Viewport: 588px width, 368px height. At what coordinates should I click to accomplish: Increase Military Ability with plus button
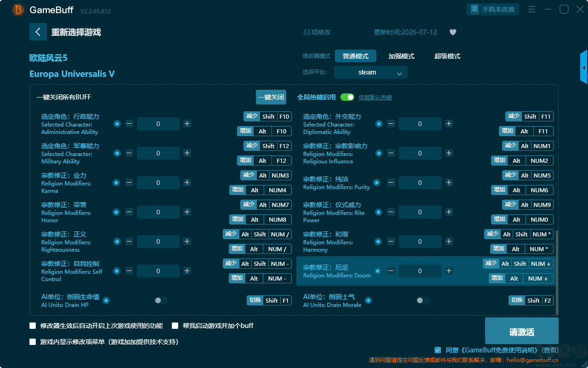pos(187,153)
